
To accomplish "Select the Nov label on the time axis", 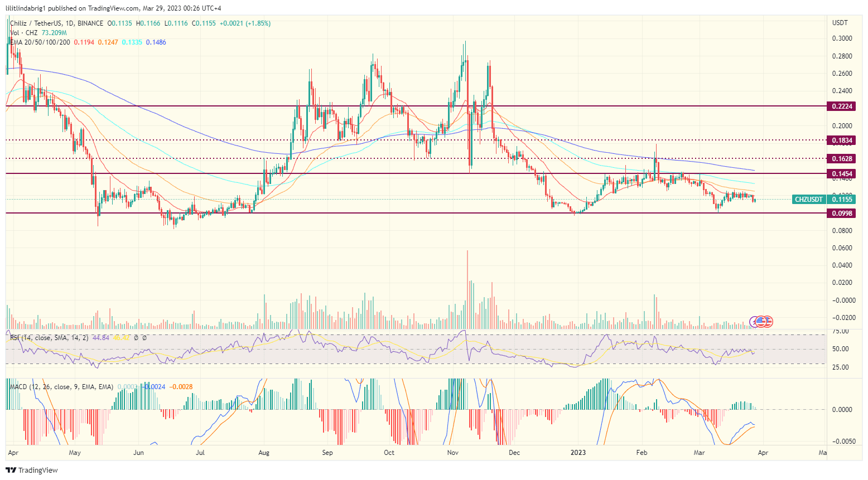I will (x=452, y=453).
